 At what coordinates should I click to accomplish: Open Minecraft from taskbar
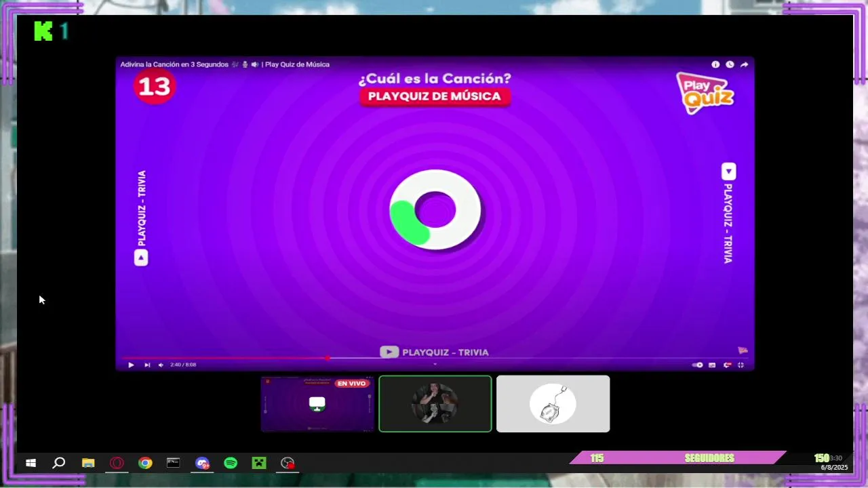259,463
